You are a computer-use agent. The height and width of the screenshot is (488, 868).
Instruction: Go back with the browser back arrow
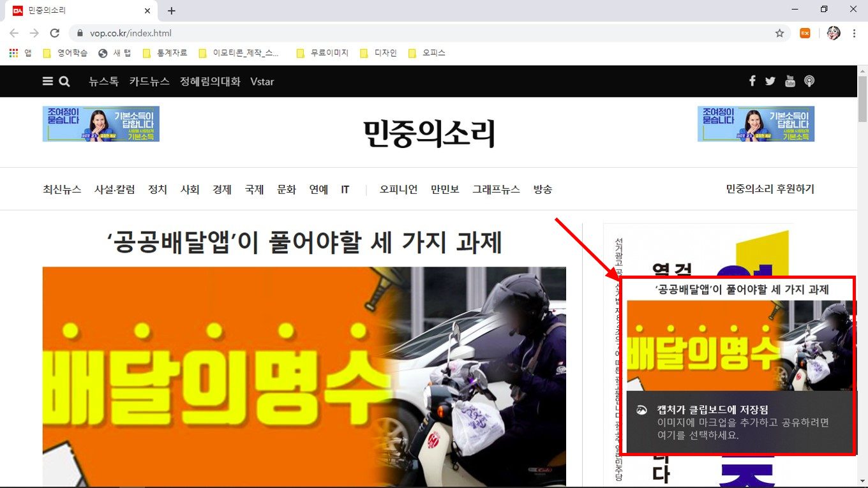point(14,33)
